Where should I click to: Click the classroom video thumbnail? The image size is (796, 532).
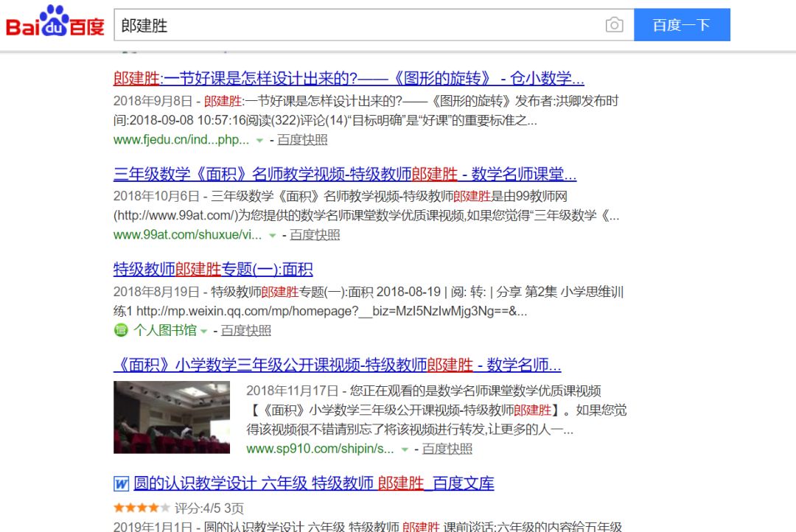pos(172,417)
